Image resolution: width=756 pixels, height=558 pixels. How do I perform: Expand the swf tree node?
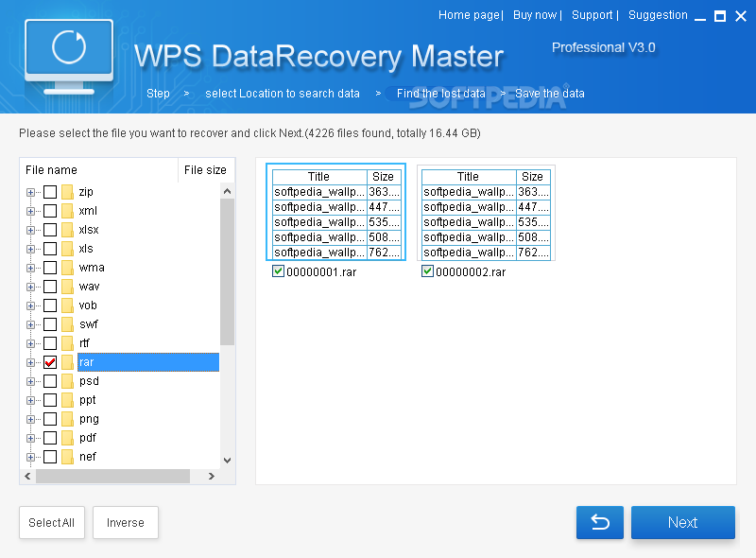click(x=30, y=324)
